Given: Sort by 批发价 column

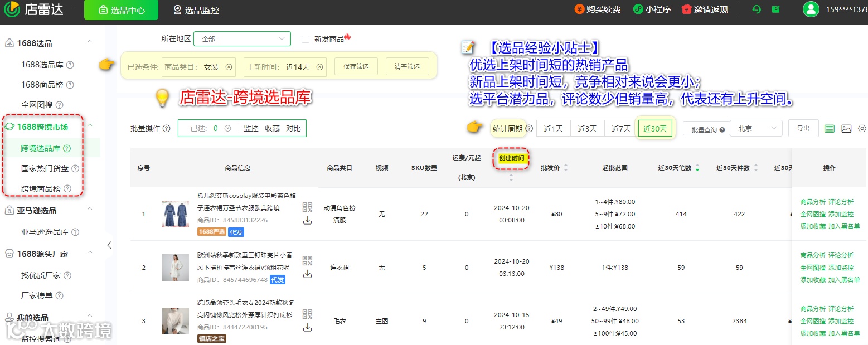Looking at the screenshot, I should pos(566,168).
